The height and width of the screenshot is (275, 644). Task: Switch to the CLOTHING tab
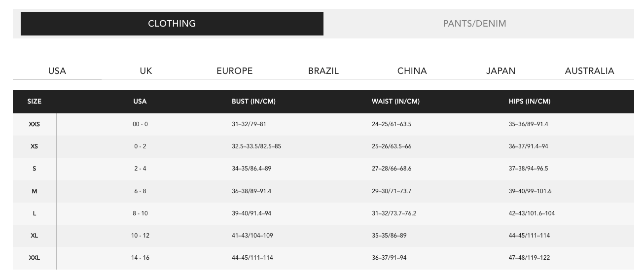pyautogui.click(x=172, y=24)
